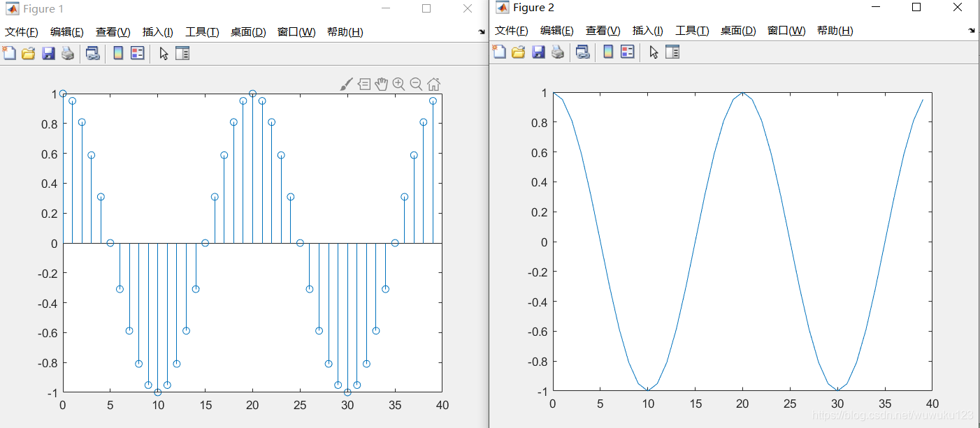Print figure icon in Figure 1 toolbar

pos(68,53)
